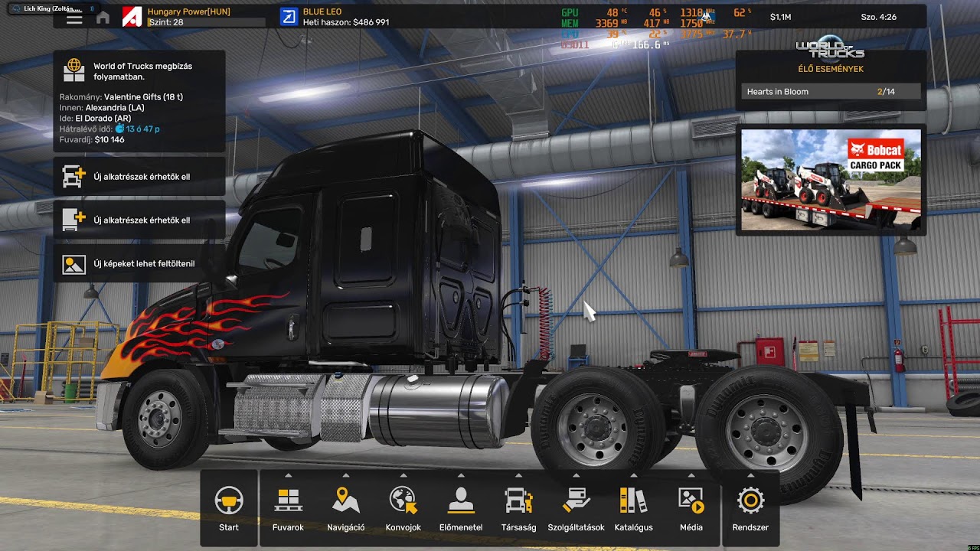Click the Szo. 4:26 game clock

[x=878, y=17]
